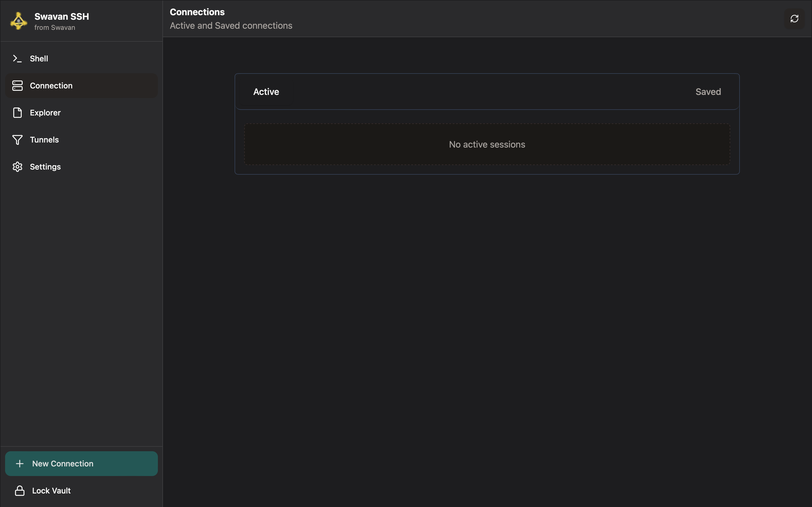Click the Connection server icon in the sidebar

pyautogui.click(x=17, y=86)
